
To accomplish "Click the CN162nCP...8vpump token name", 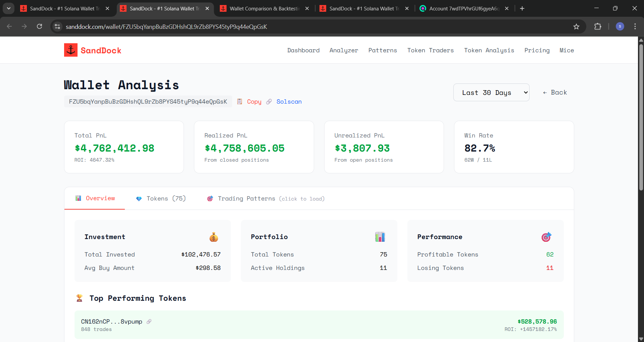I will [x=111, y=322].
